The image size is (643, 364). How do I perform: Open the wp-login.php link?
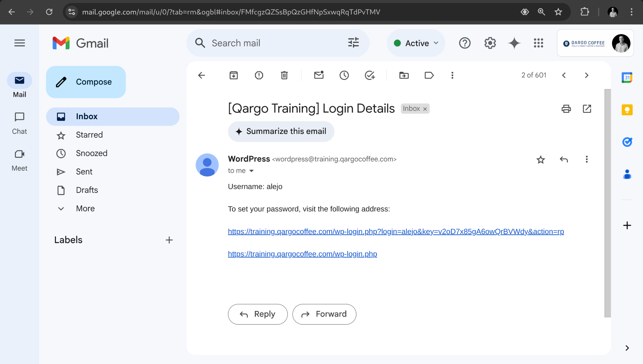coord(302,254)
